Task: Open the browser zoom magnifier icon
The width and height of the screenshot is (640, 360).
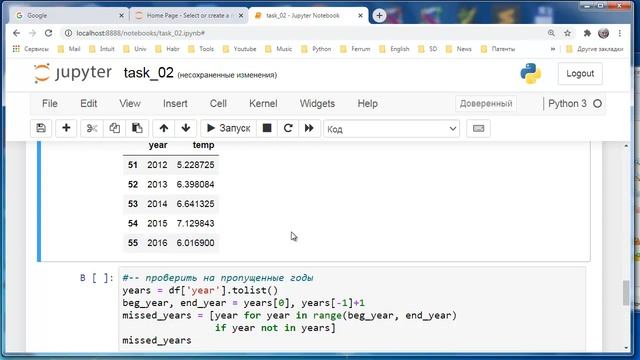Action: [x=551, y=33]
